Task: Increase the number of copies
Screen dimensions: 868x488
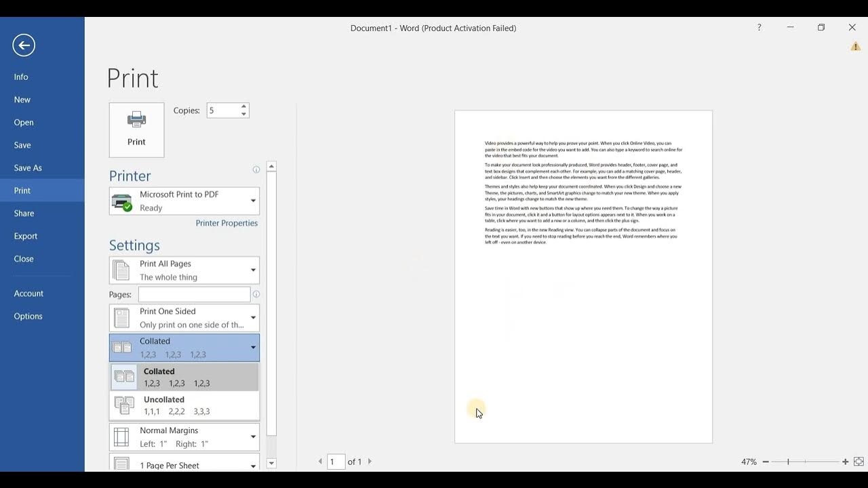Action: [243, 106]
